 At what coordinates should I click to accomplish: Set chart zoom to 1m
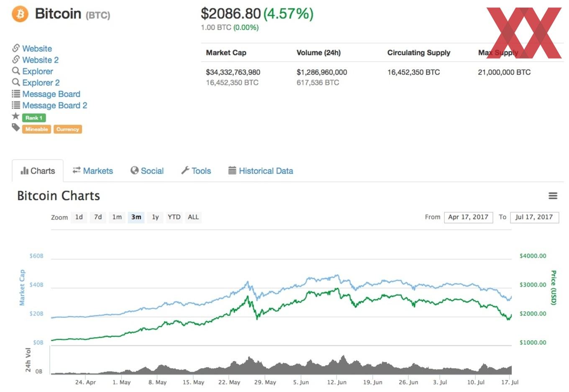[x=117, y=217]
